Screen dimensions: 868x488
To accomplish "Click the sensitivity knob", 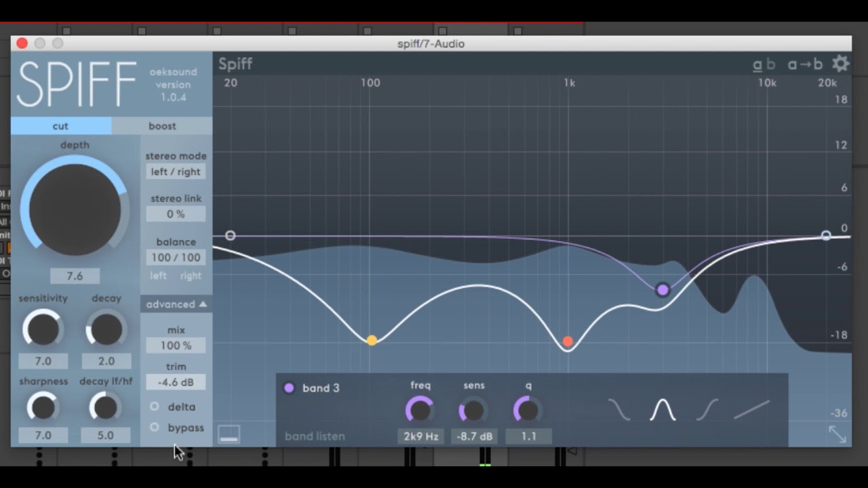I will [43, 329].
